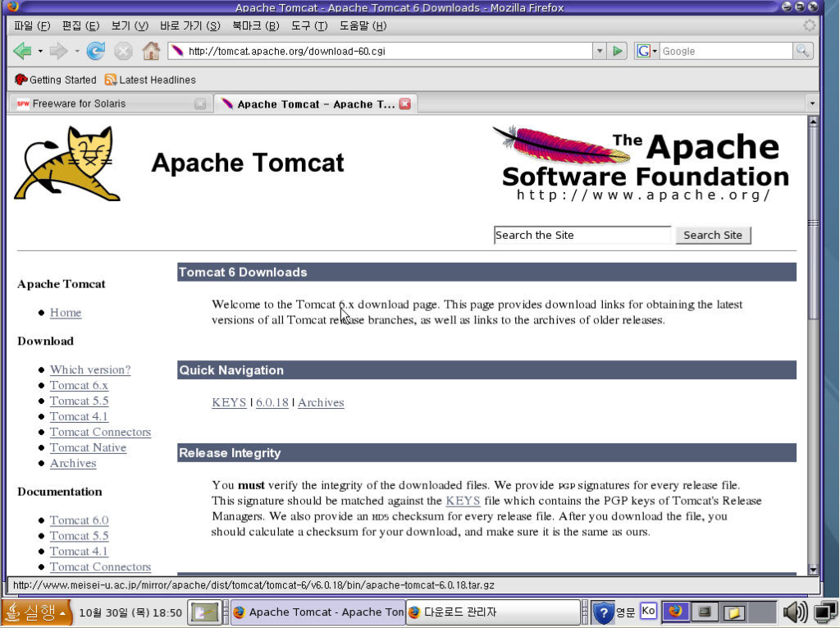Click the scrollbar down arrow
Screen dimensions: 840x628
[x=813, y=570]
